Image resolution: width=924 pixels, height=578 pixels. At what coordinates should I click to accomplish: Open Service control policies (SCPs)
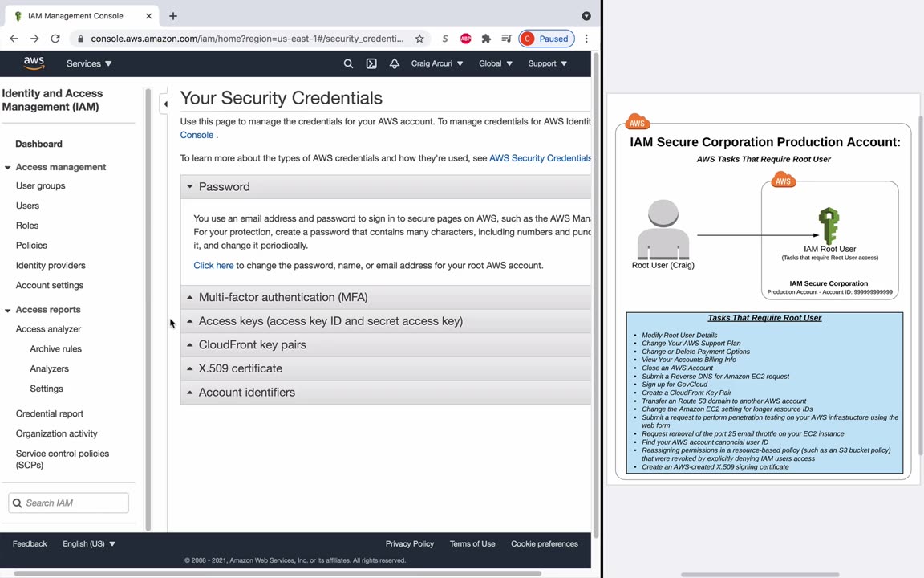(x=63, y=459)
